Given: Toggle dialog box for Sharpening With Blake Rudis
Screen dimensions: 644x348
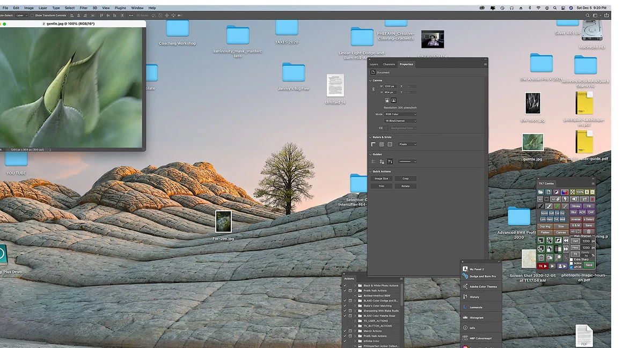Looking at the screenshot, I should [350, 311].
